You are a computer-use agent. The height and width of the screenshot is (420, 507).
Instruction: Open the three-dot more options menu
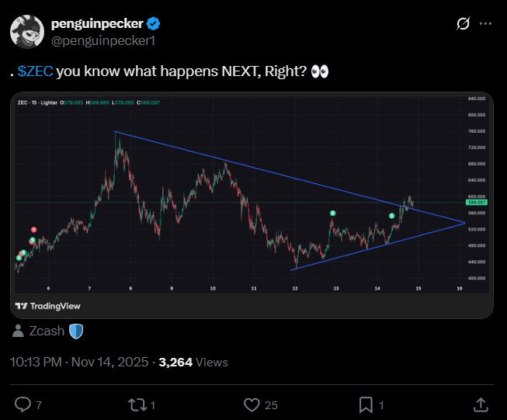click(486, 24)
